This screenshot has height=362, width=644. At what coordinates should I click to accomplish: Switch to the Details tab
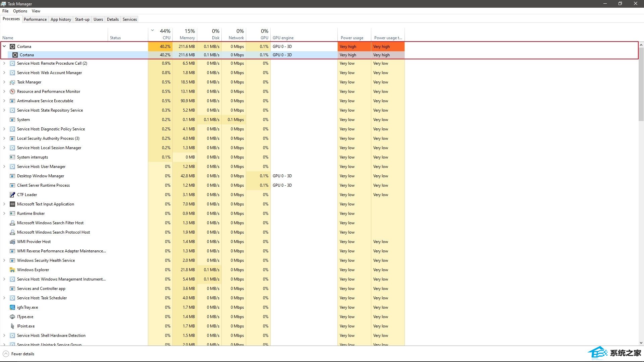[113, 19]
